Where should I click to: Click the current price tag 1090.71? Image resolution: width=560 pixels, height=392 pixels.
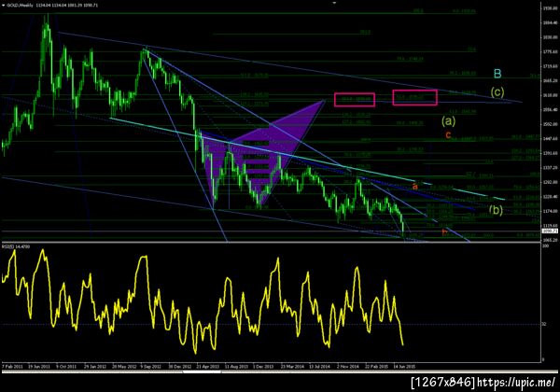(x=550, y=231)
